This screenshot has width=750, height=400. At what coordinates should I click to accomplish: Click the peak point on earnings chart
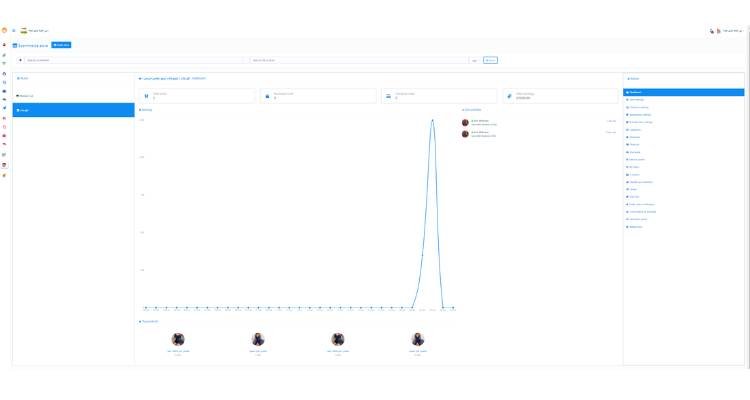pyautogui.click(x=432, y=120)
